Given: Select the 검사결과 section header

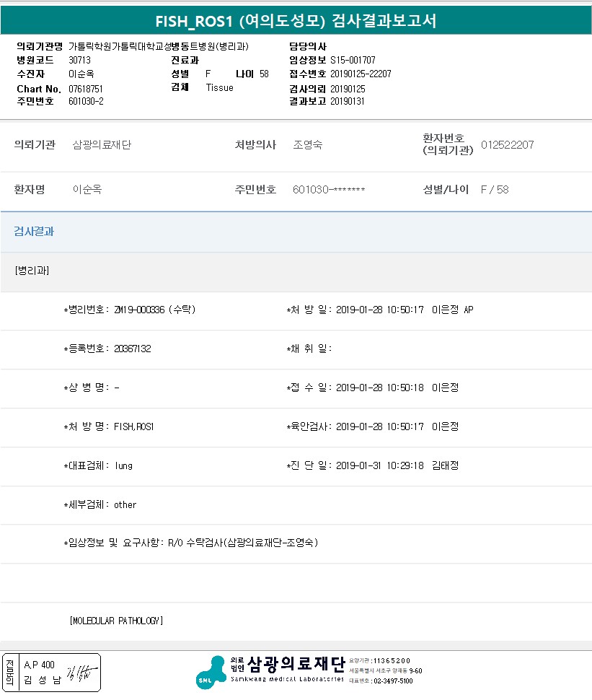Looking at the screenshot, I should click(x=34, y=232).
